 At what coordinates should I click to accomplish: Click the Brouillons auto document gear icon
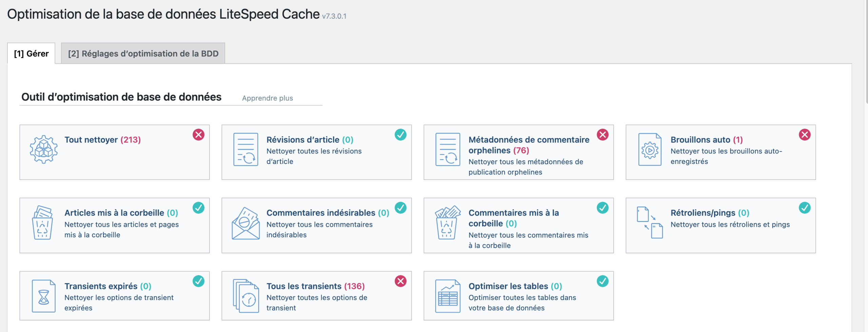(650, 149)
